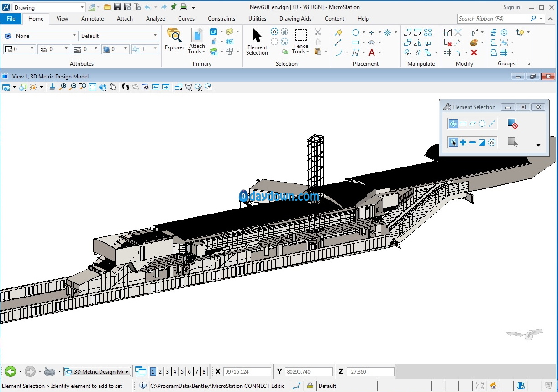Switch to the Utilities ribbon tab
Screen dimensions: 558x392
tap(257, 19)
